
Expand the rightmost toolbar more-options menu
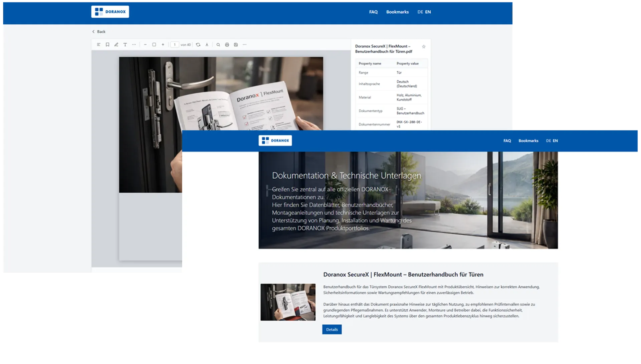click(x=245, y=45)
